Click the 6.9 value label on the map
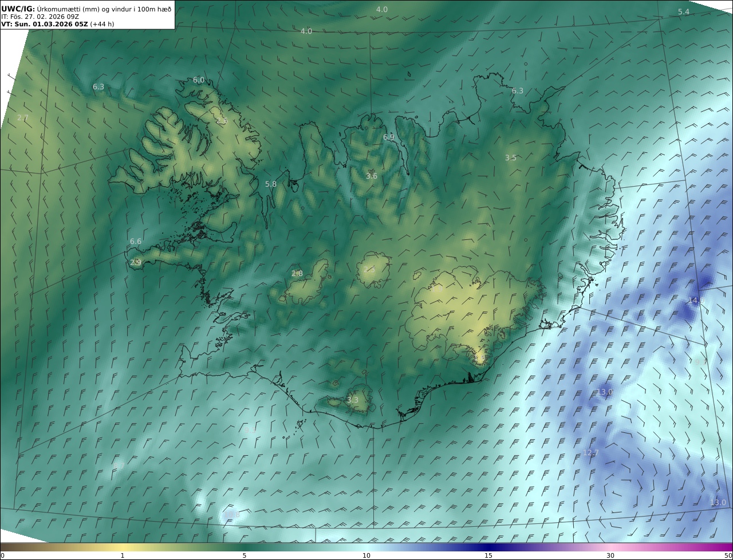Viewport: 733px width, 560px height. coord(389,137)
